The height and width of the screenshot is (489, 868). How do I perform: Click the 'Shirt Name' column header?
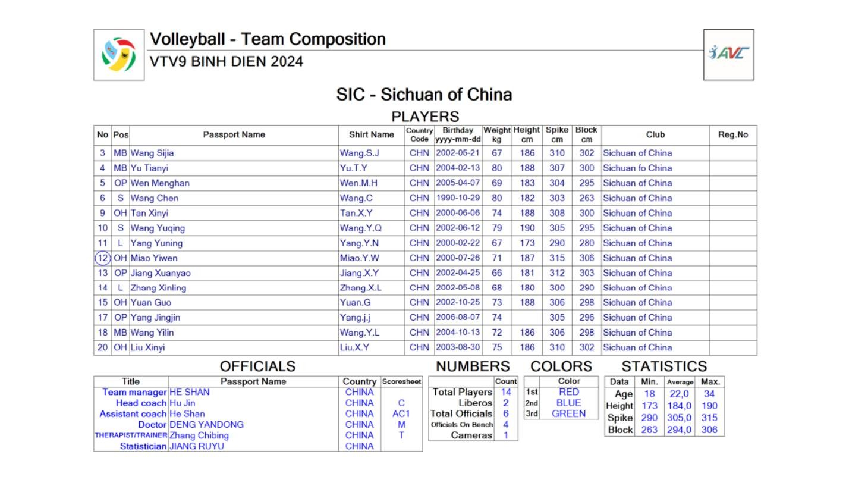pos(371,135)
